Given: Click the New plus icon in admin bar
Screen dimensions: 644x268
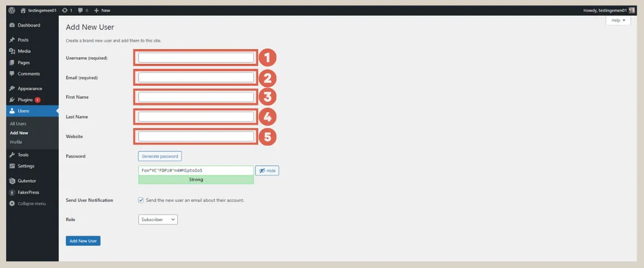Looking at the screenshot, I should point(97,10).
